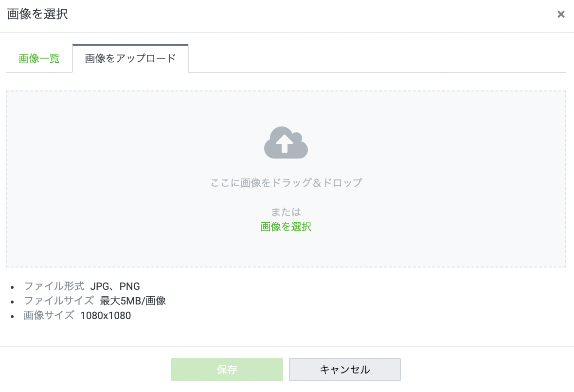The image size is (574, 392).
Task: Click the dialog title 画像を選択 at the top
Action: [x=37, y=14]
